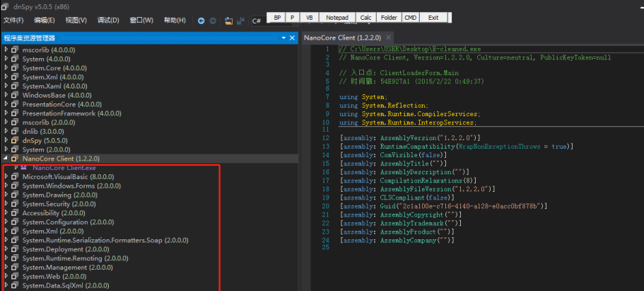The height and width of the screenshot is (291, 644).
Task: Click the NanoCore Client.exe module icon
Action: click(24, 168)
